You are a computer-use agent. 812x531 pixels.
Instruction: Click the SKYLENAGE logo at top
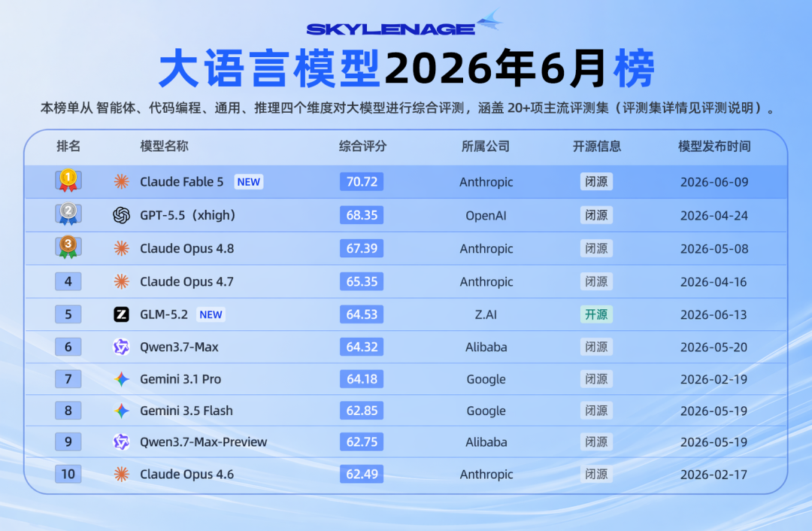[404, 24]
